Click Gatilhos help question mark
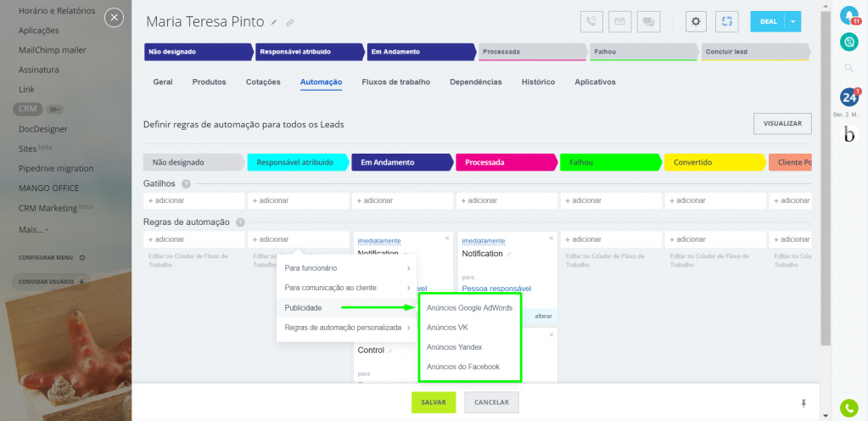The image size is (868, 421). pyautogui.click(x=186, y=184)
